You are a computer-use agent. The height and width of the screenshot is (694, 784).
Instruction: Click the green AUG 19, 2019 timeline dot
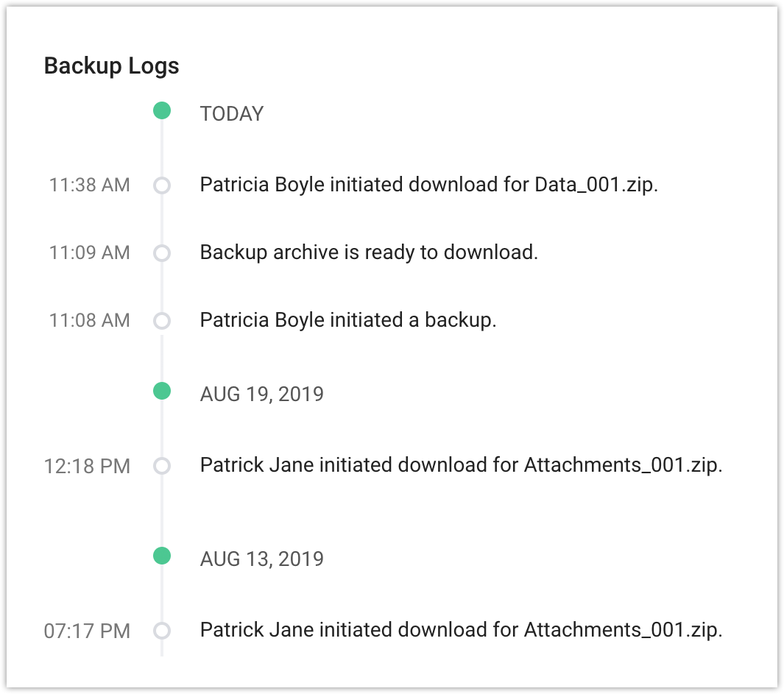click(x=162, y=391)
